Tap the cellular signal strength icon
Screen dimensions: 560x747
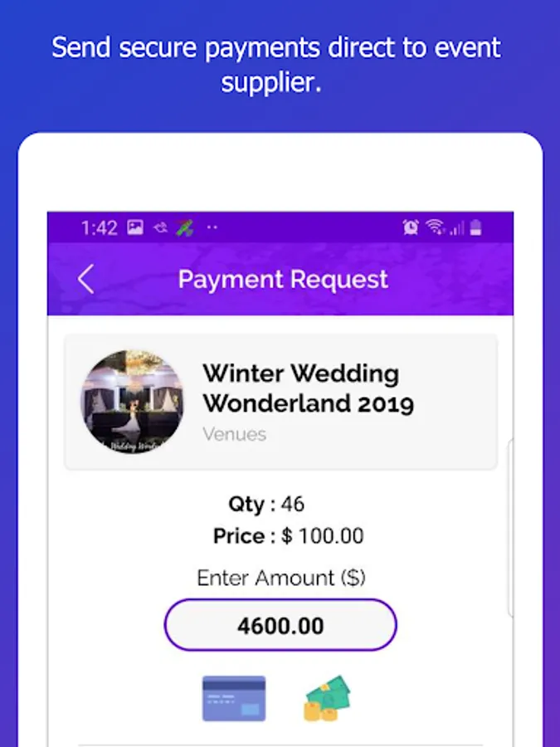click(456, 228)
